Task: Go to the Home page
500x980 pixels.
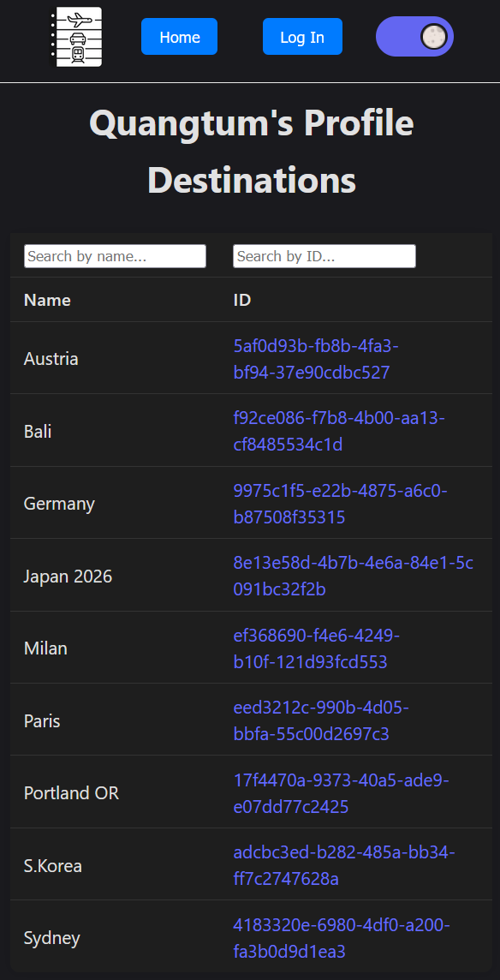Action: [x=180, y=37]
